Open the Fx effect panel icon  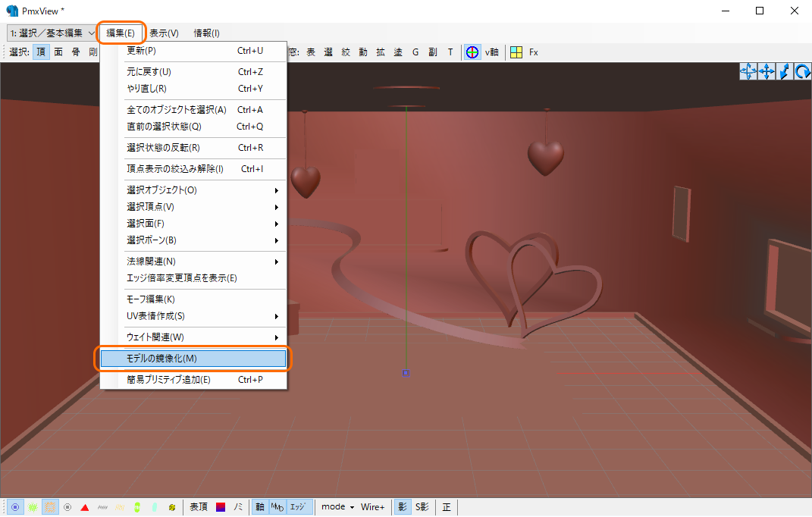coord(532,52)
